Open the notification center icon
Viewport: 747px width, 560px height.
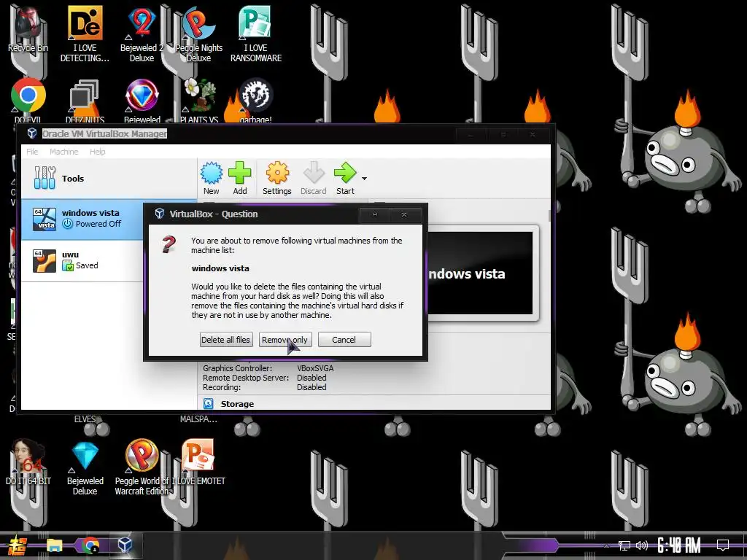723,545
